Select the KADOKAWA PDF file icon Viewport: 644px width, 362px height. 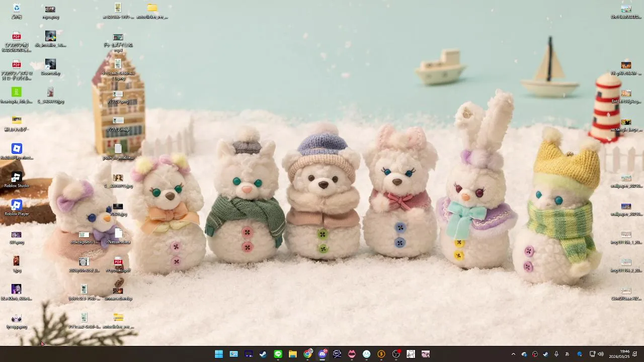pyautogui.click(x=17, y=42)
